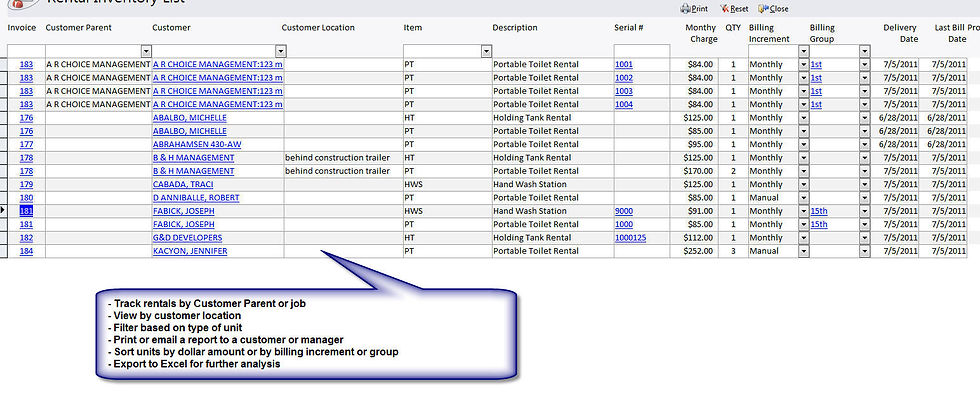Open customer KACYON, JENNIFER link
Viewport: 980px width, 413px height.
[190, 251]
